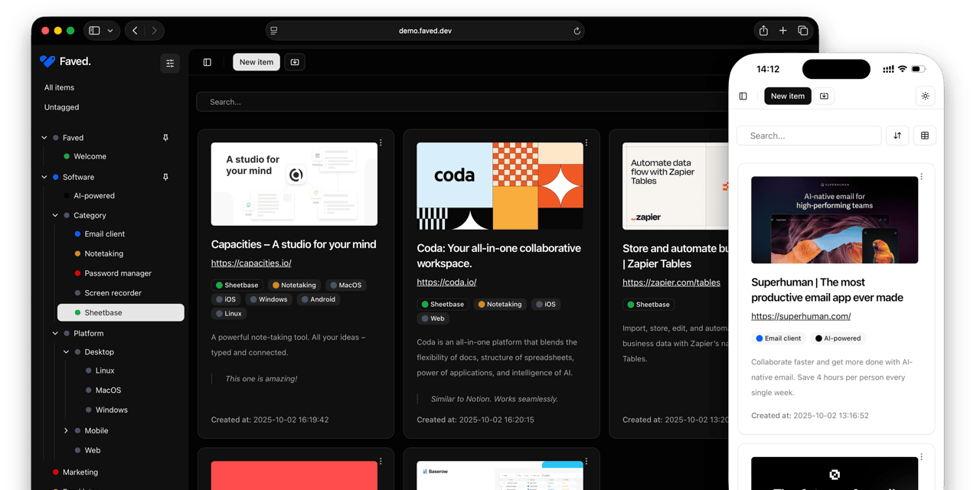This screenshot has height=490, width=980.
Task: Click the Faved heart logo icon
Action: coord(47,61)
